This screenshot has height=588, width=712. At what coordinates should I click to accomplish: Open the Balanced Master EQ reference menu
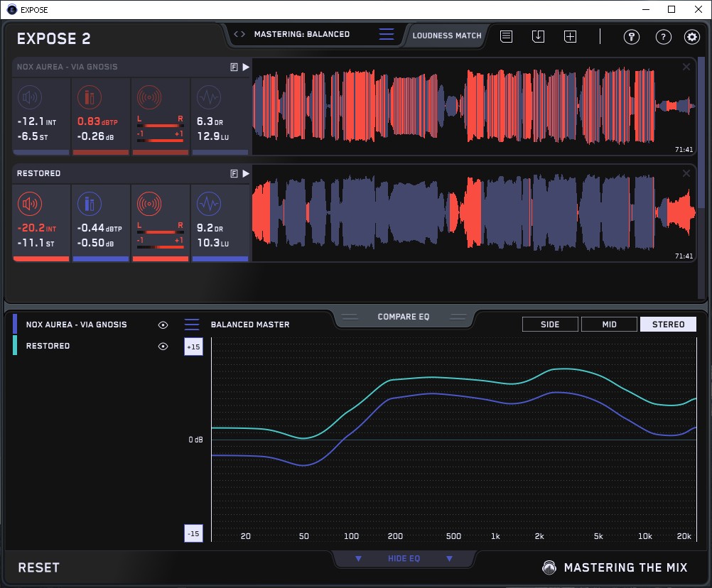pos(192,325)
